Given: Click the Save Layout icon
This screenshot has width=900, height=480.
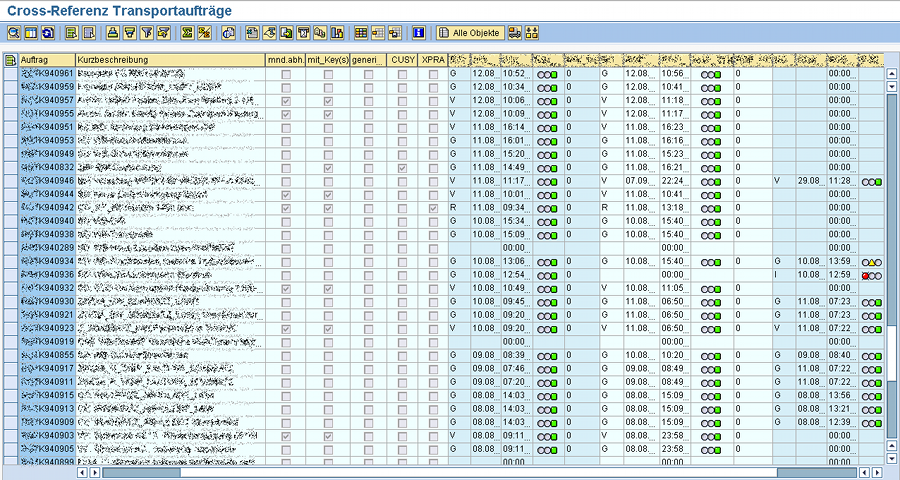Looking at the screenshot, I should pyautogui.click(x=394, y=33).
